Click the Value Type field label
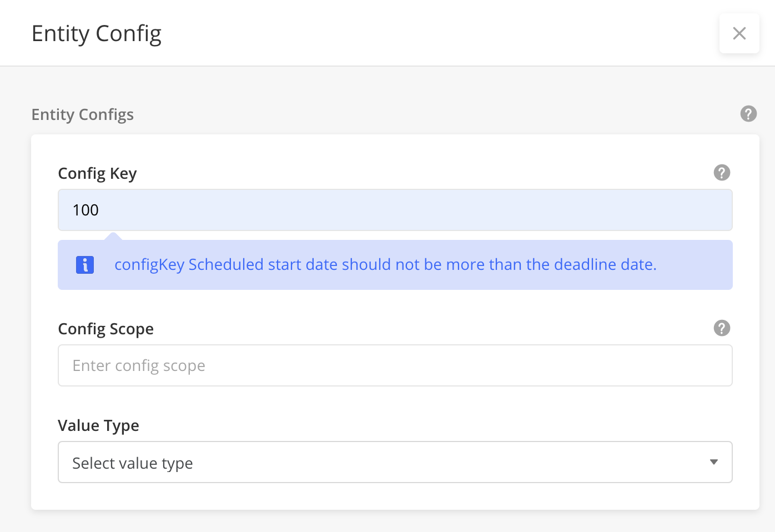The width and height of the screenshot is (775, 532). point(99,425)
